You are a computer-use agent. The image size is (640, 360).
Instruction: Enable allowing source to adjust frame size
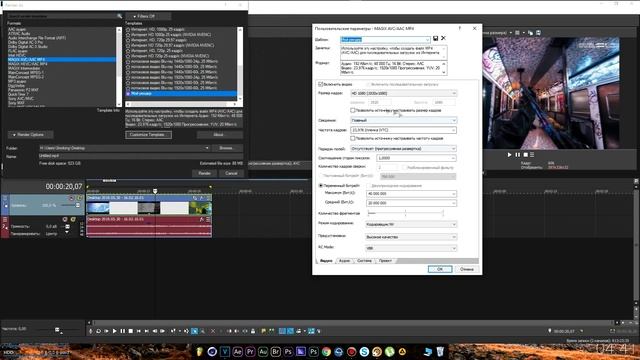(x=353, y=110)
